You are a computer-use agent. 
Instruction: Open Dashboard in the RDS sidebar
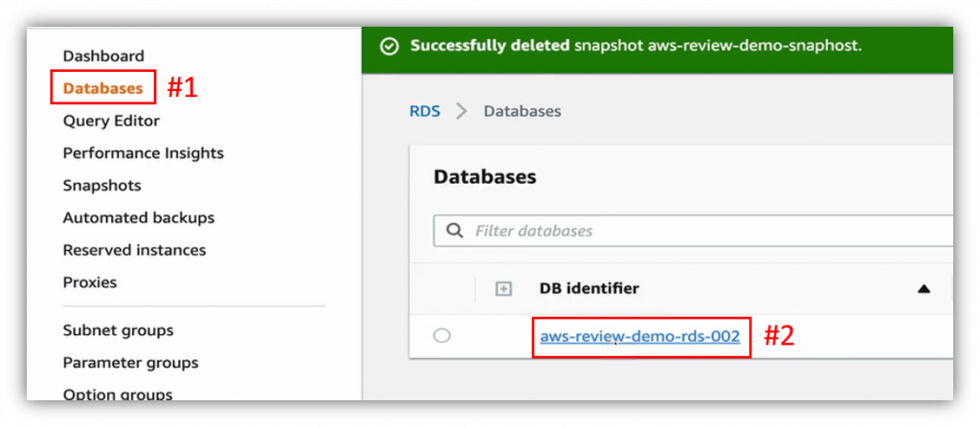(x=103, y=56)
